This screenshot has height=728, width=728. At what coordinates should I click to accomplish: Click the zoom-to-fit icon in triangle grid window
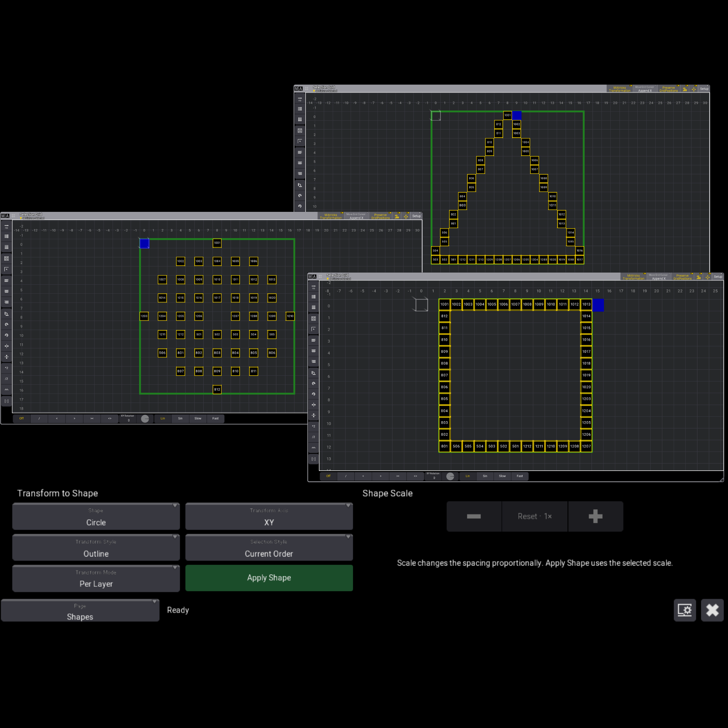[x=300, y=131]
